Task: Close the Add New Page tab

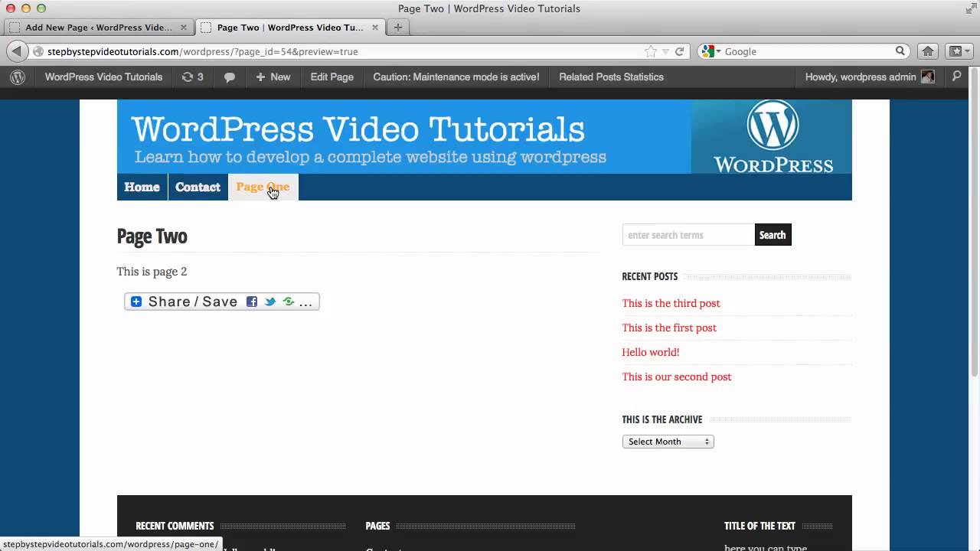Action: tap(184, 27)
